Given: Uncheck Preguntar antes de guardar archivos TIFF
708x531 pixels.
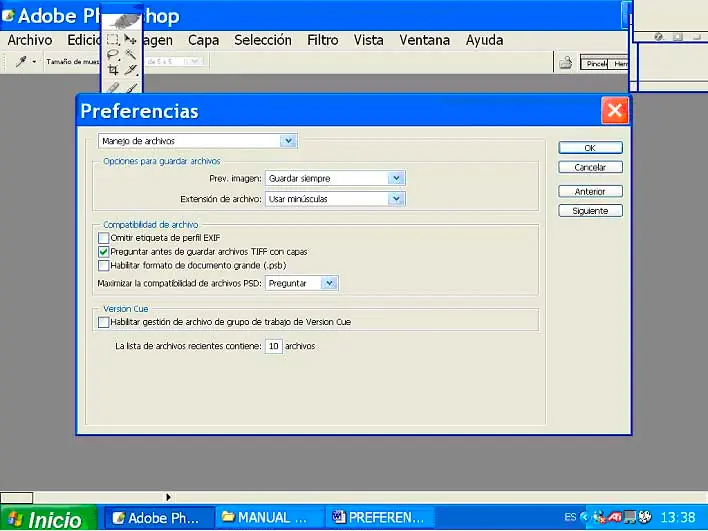Looking at the screenshot, I should coord(103,252).
